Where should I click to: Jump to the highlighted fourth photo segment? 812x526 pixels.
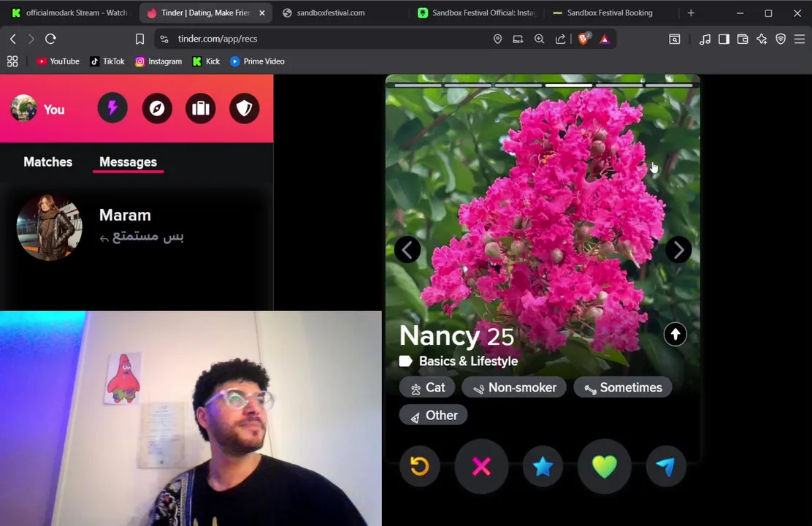coord(569,85)
